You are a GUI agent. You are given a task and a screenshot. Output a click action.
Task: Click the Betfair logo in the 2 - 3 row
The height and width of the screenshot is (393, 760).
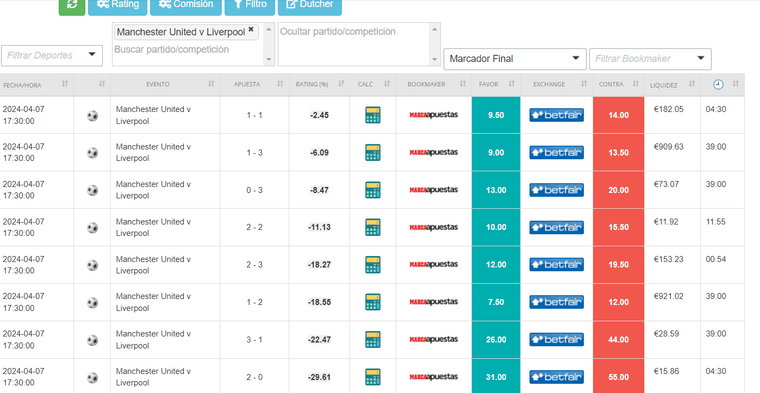(556, 265)
